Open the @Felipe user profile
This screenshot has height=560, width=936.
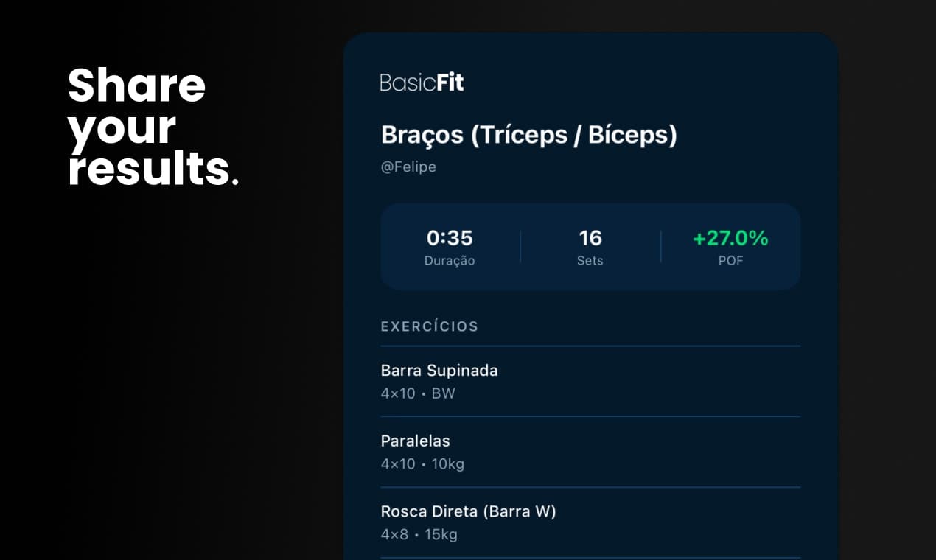408,167
